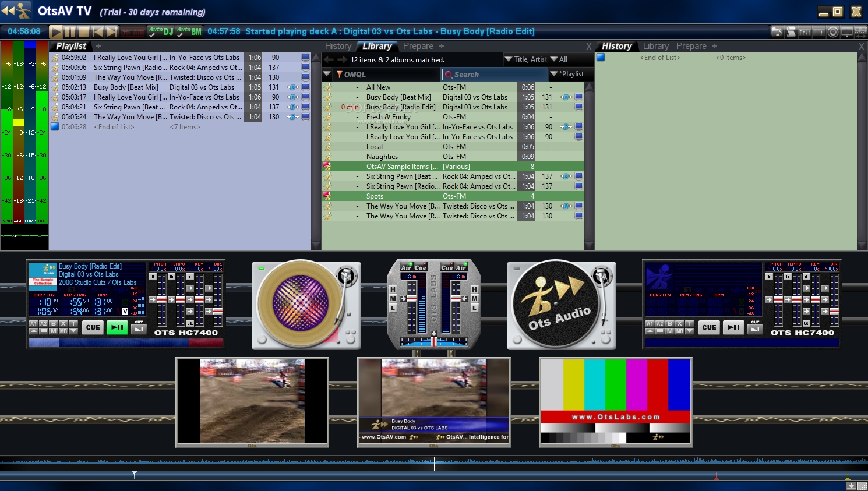Skip to next track in transport bar

point(112,31)
